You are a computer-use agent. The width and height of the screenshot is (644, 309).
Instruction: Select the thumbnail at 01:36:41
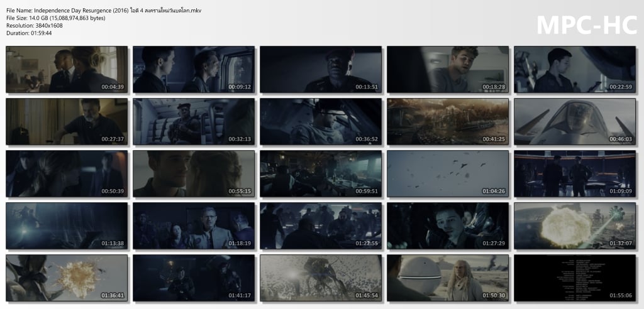tap(67, 278)
